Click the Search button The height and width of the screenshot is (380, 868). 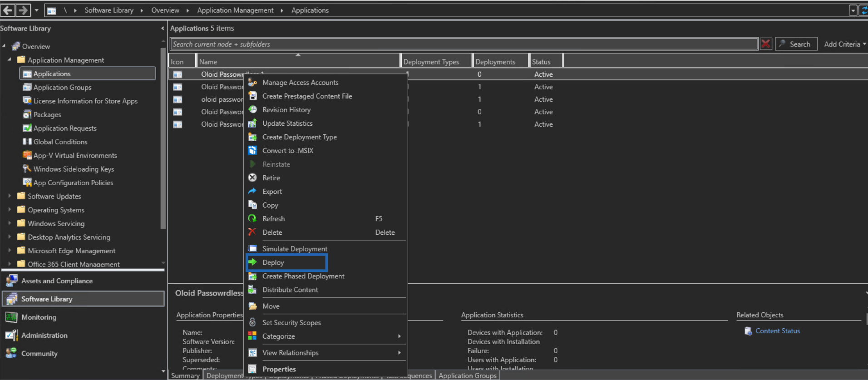(796, 44)
